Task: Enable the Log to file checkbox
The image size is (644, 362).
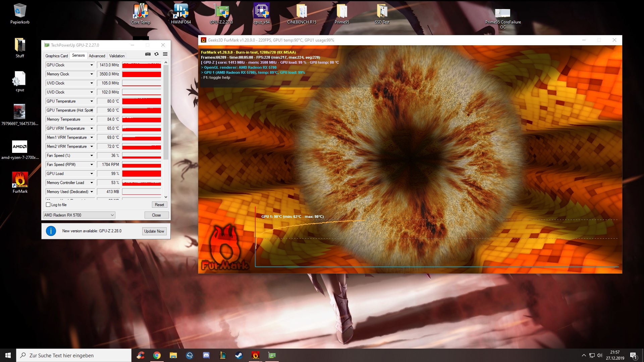Action: (x=48, y=205)
